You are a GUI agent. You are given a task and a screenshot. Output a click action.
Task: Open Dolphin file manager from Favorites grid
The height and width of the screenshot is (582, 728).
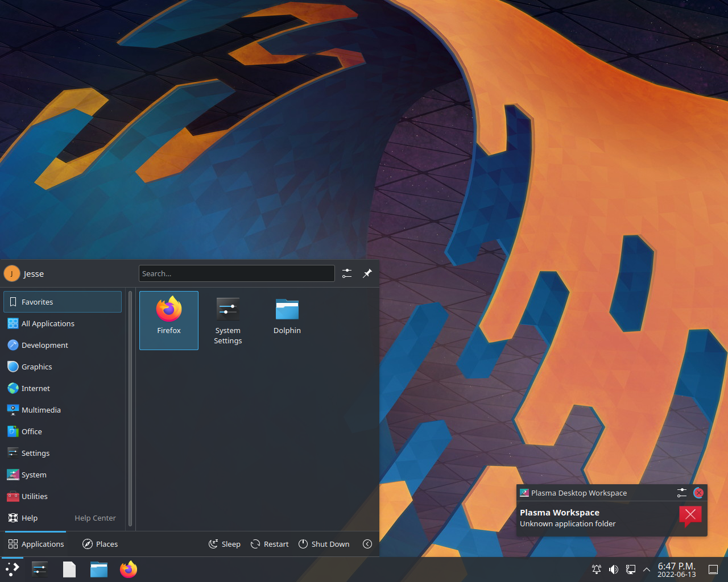pos(287,320)
